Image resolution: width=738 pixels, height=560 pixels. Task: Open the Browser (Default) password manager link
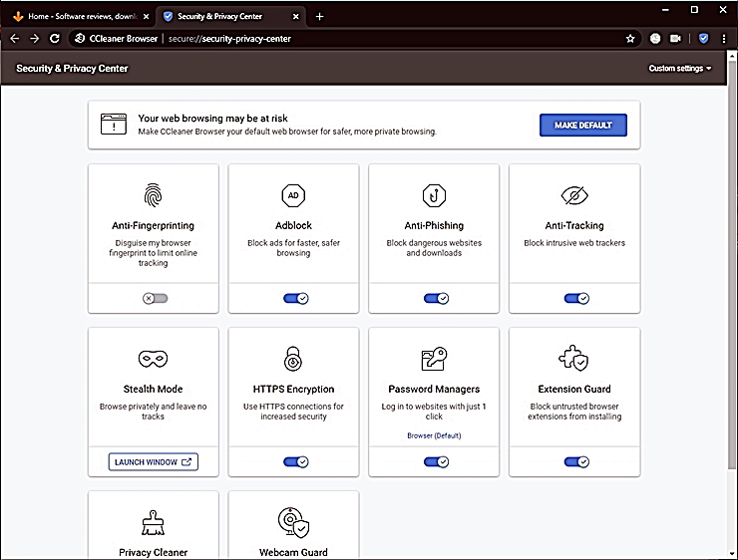tap(434, 435)
